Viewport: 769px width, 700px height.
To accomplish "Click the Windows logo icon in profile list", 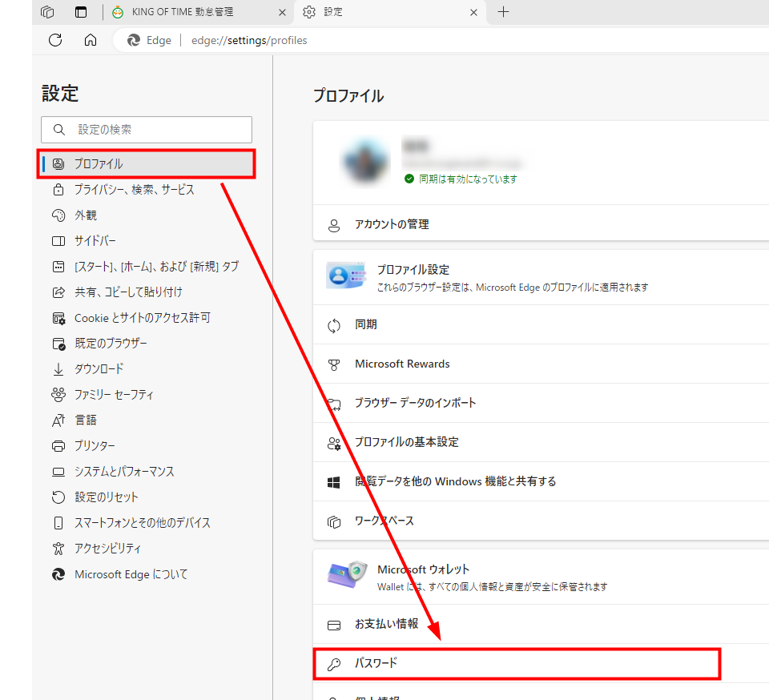I will (334, 482).
